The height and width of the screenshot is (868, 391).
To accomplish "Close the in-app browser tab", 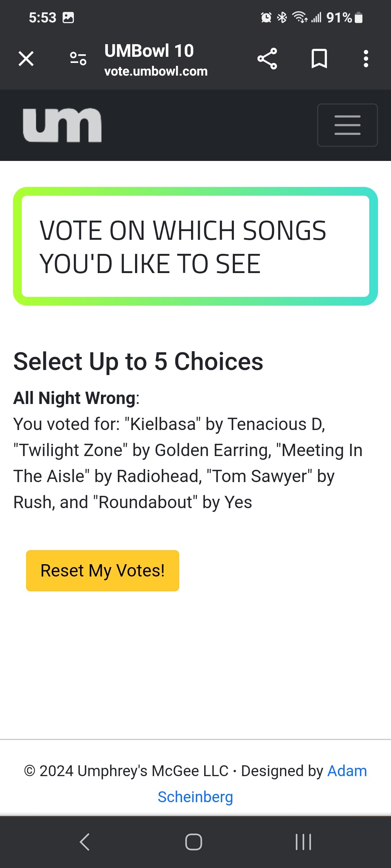I will (26, 59).
